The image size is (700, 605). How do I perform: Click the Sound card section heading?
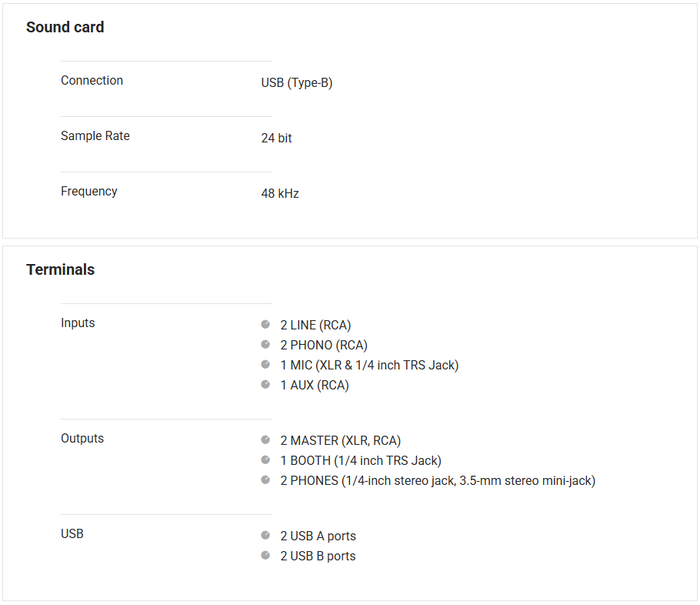coord(65,27)
